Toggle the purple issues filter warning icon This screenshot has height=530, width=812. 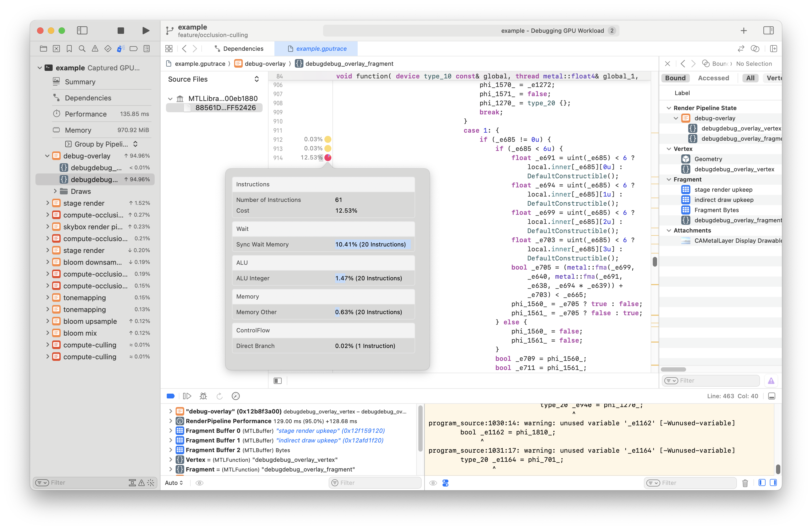771,381
